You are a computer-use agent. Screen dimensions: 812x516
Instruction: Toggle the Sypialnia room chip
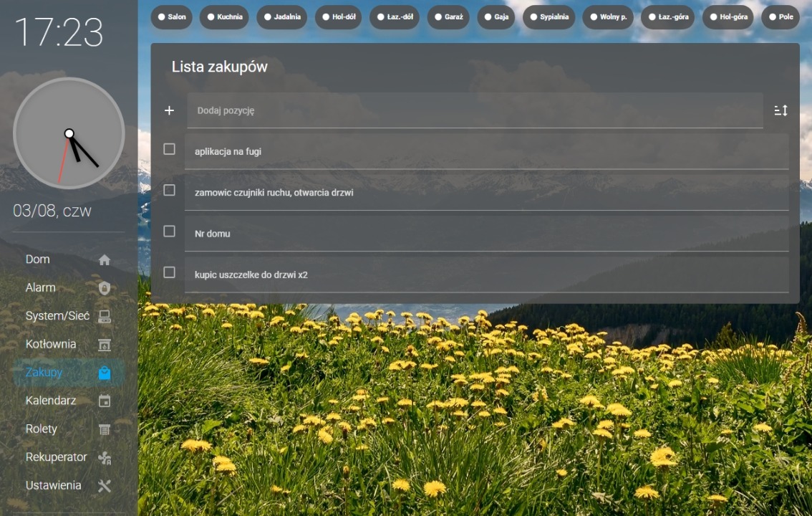point(549,17)
